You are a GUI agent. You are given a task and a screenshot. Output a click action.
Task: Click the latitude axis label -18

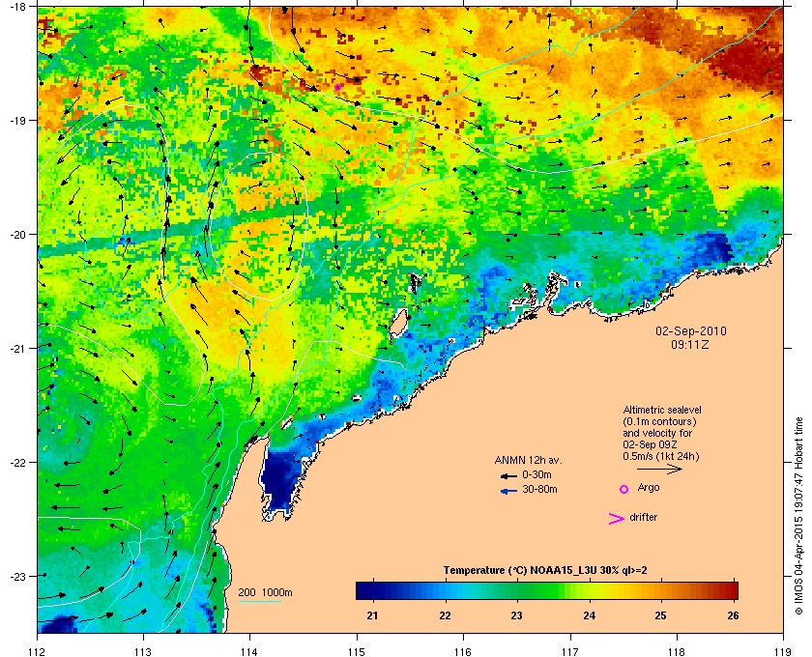(x=17, y=7)
